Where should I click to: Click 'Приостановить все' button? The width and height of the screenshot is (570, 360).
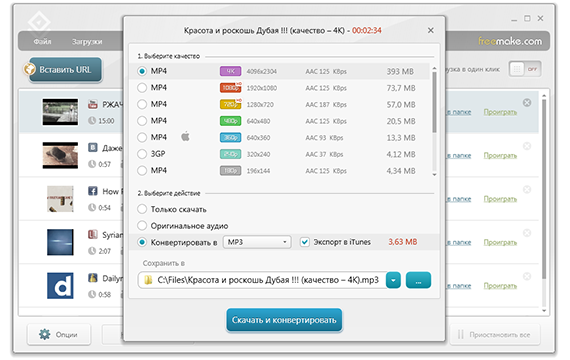tap(495, 335)
